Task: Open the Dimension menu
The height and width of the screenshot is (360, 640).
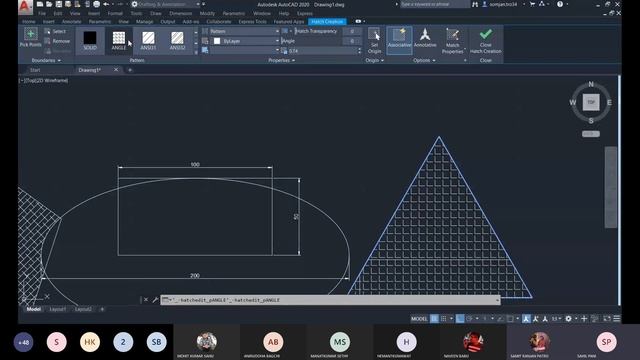Action: 180,13
